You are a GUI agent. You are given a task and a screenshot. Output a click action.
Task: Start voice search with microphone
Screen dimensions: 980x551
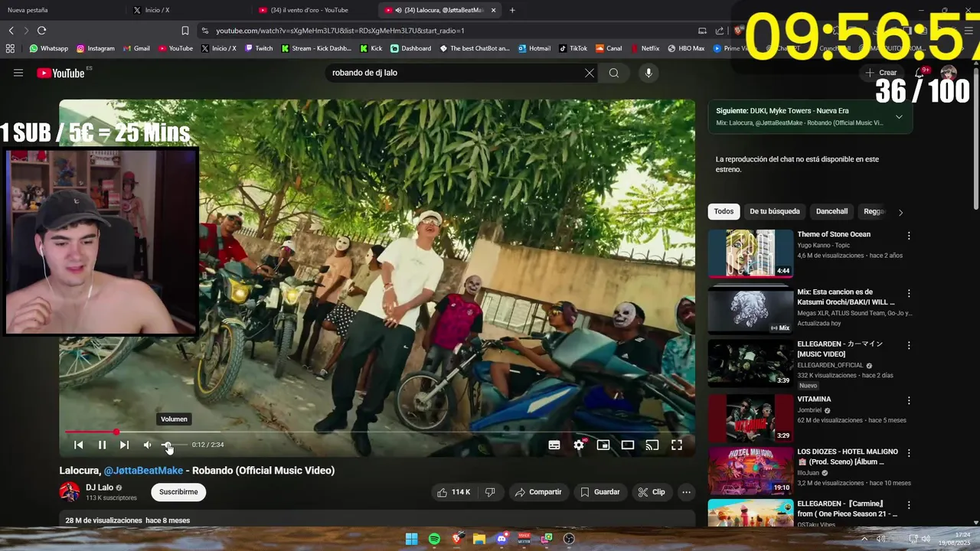coord(648,73)
